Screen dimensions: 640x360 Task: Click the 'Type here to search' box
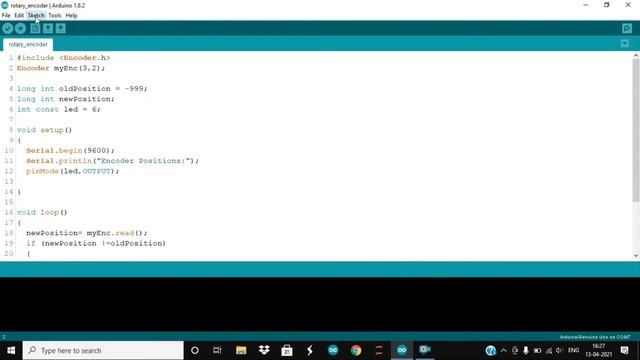[x=103, y=350]
